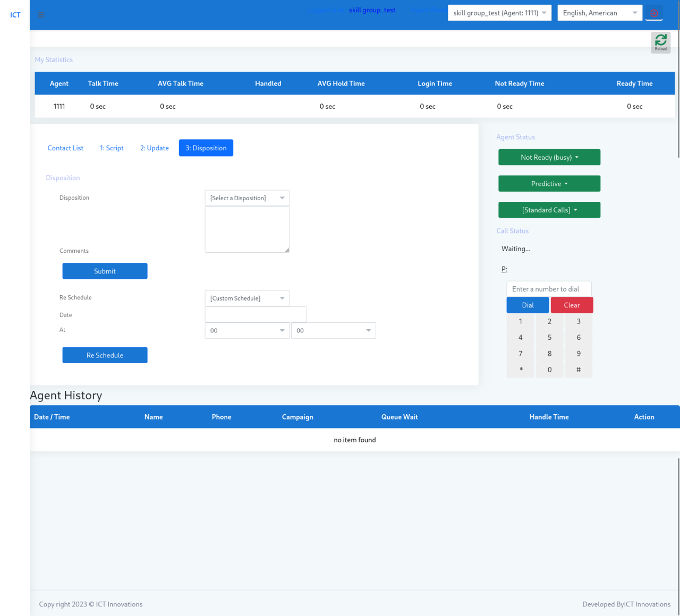The width and height of the screenshot is (680, 616).
Task: Open the [Select a Disposition] dropdown
Action: [247, 198]
